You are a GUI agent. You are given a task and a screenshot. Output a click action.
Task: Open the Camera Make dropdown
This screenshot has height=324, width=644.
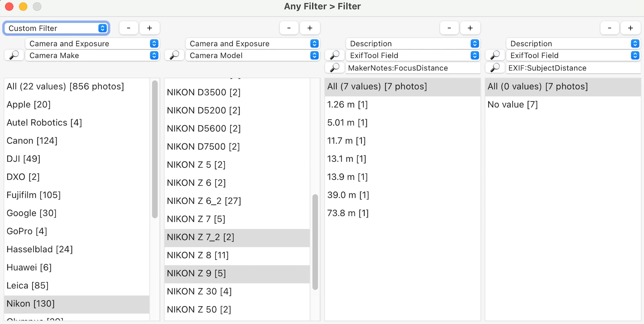click(x=92, y=55)
